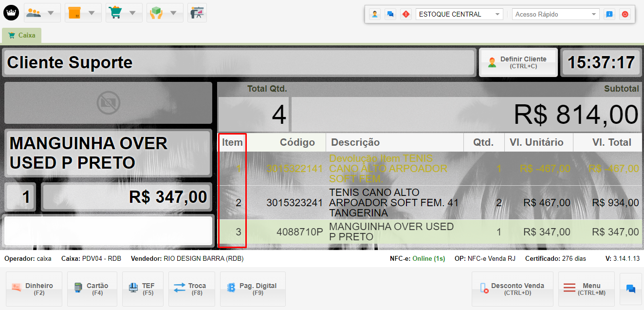Image resolution: width=644 pixels, height=310 pixels.
Task: Click the empty product entry input field
Action: click(x=108, y=231)
